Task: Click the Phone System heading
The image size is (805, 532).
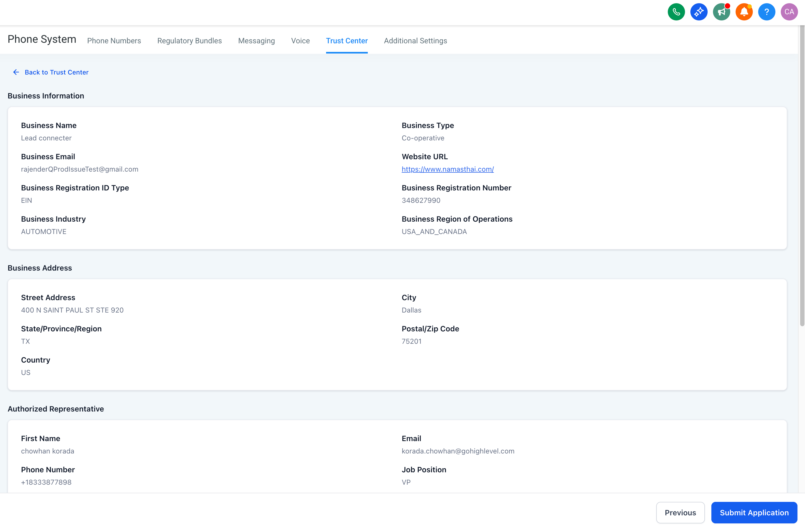Action: click(x=42, y=39)
